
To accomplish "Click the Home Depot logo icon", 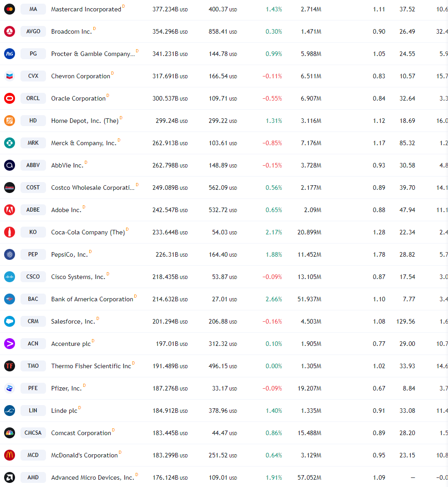I will [10, 121].
